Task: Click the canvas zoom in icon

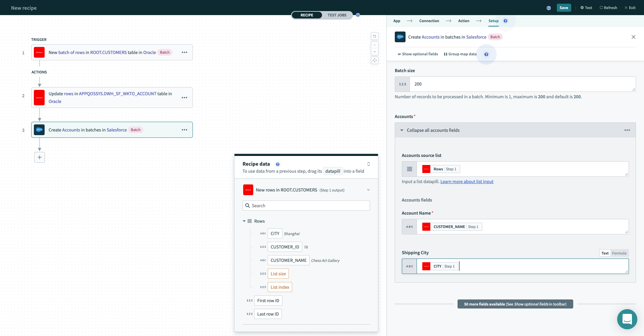Action: tap(375, 45)
